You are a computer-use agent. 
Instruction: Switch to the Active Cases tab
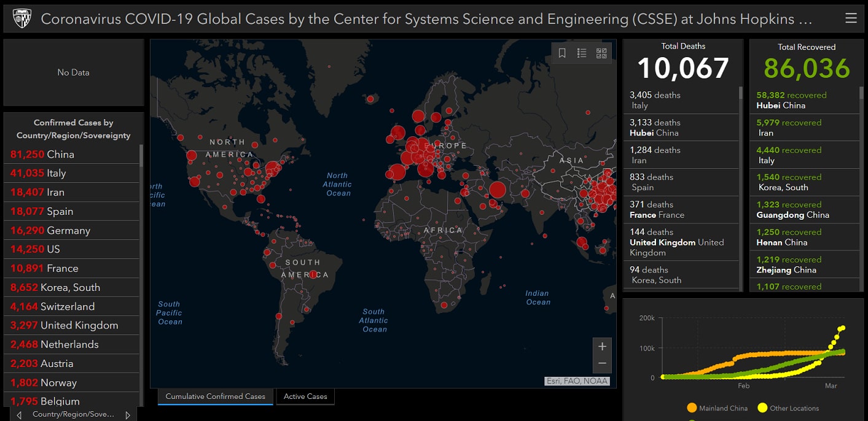[305, 396]
